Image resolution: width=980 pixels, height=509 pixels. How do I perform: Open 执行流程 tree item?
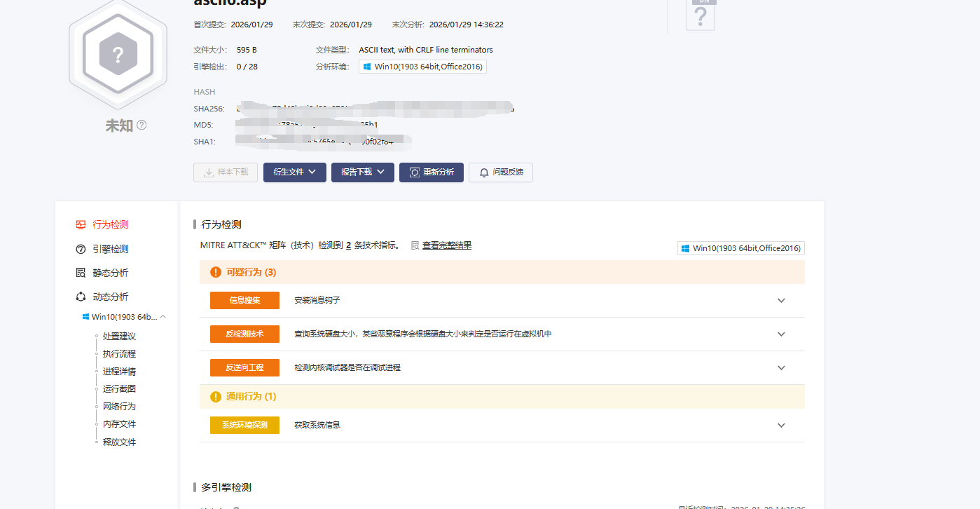[119, 354]
